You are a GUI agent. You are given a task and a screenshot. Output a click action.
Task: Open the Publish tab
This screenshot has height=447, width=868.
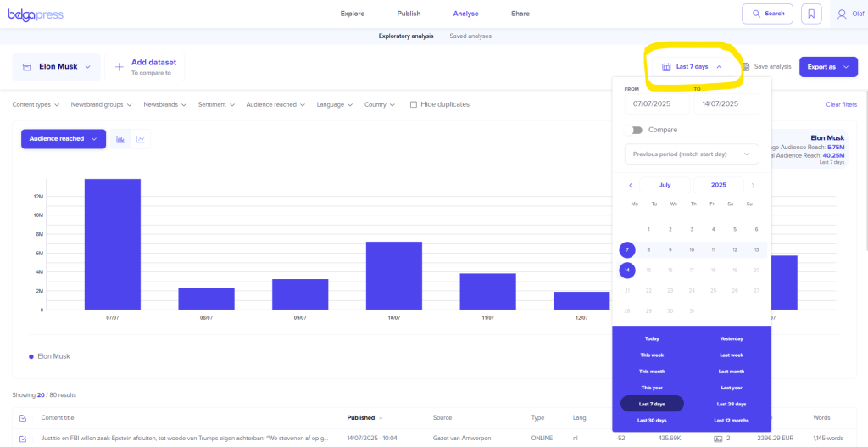[409, 14]
